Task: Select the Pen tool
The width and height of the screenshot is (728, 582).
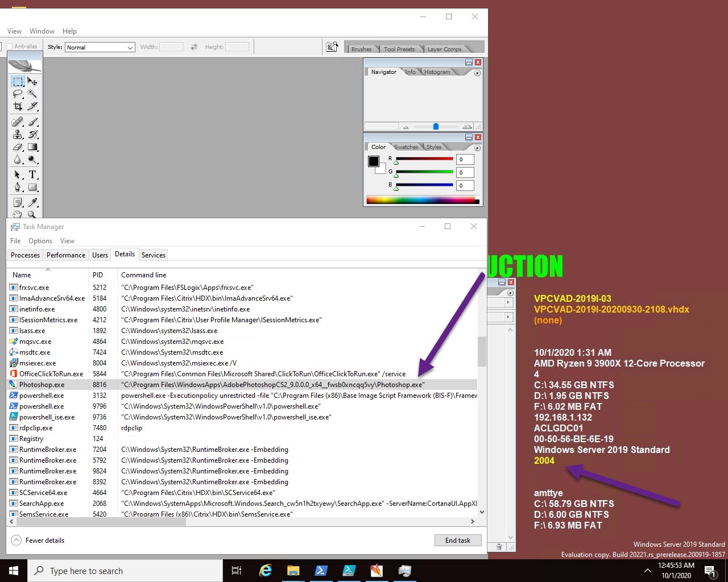Action: [18, 187]
